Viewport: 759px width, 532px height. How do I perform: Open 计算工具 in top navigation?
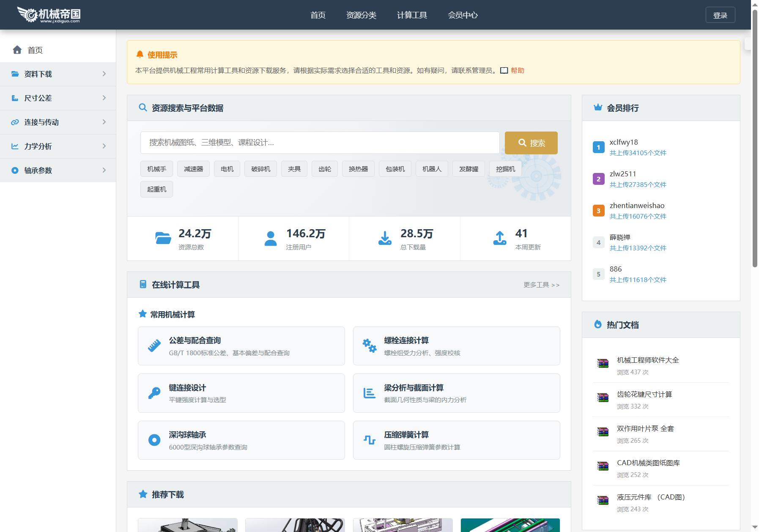point(412,15)
